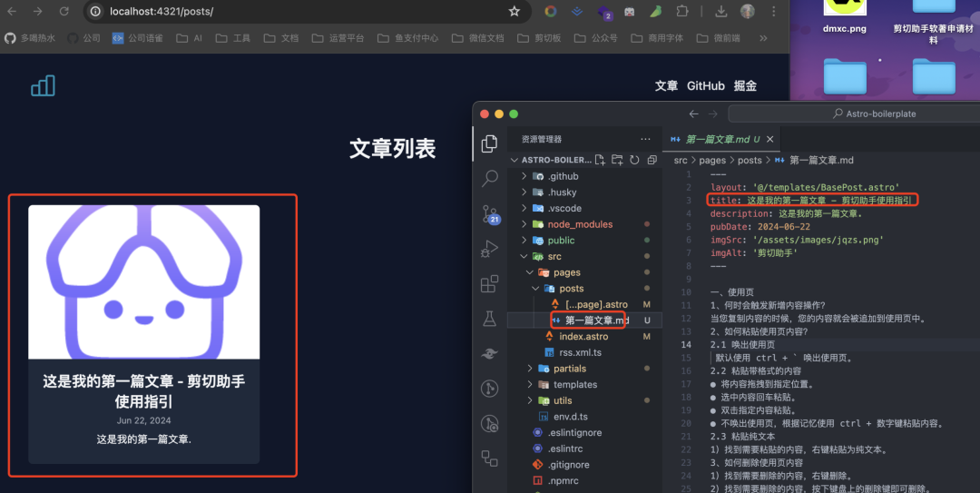Refresh the explorer file tree
Viewport: 980px width, 493px height.
click(634, 160)
